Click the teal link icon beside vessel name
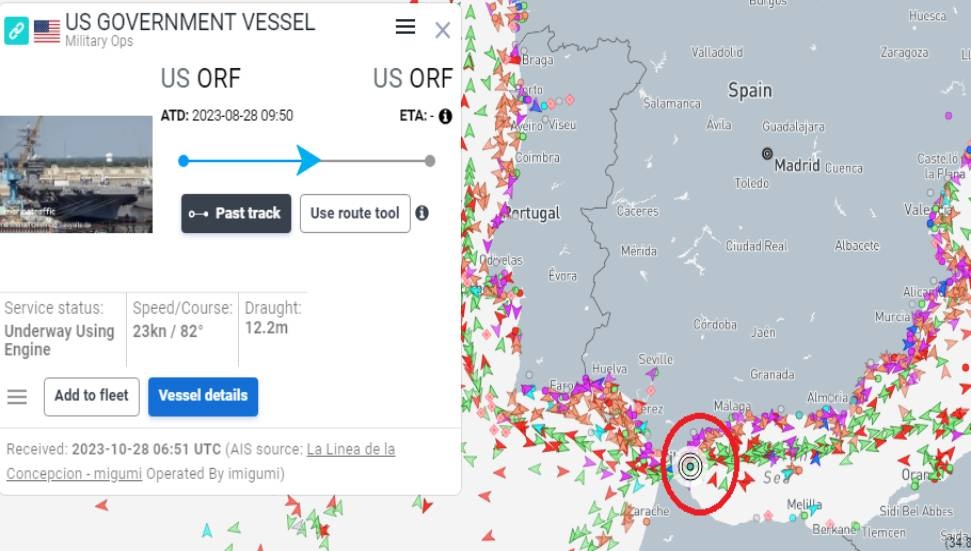 pos(16,30)
